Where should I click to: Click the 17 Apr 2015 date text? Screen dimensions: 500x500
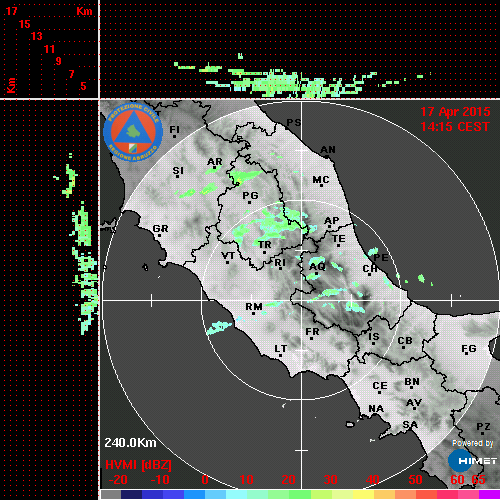point(455,112)
